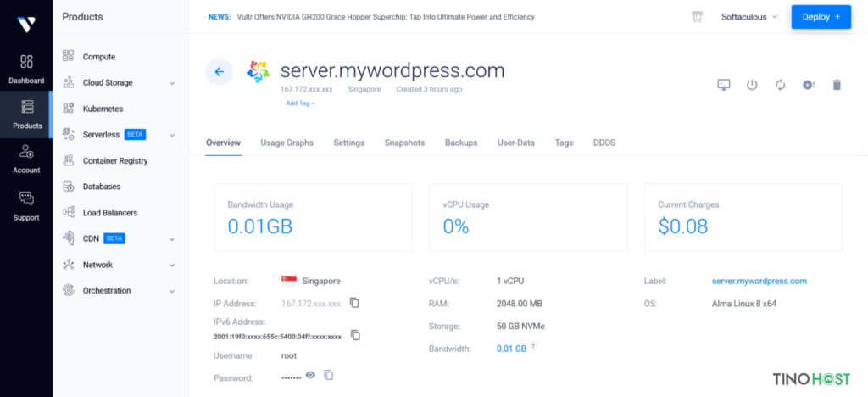Image resolution: width=868 pixels, height=397 pixels.
Task: Expand the Cloud Storage submenu chevron
Action: tap(172, 83)
